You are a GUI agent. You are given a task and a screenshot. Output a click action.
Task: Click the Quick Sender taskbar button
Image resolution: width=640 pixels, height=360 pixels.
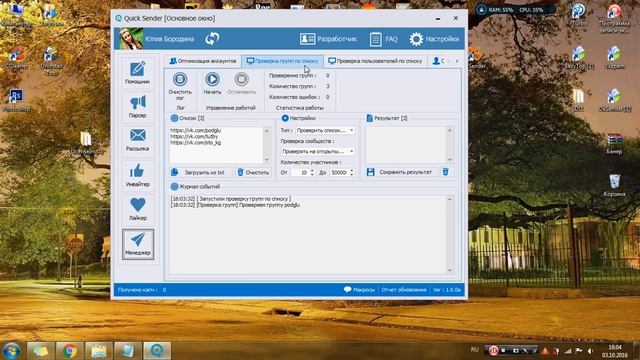click(157, 351)
